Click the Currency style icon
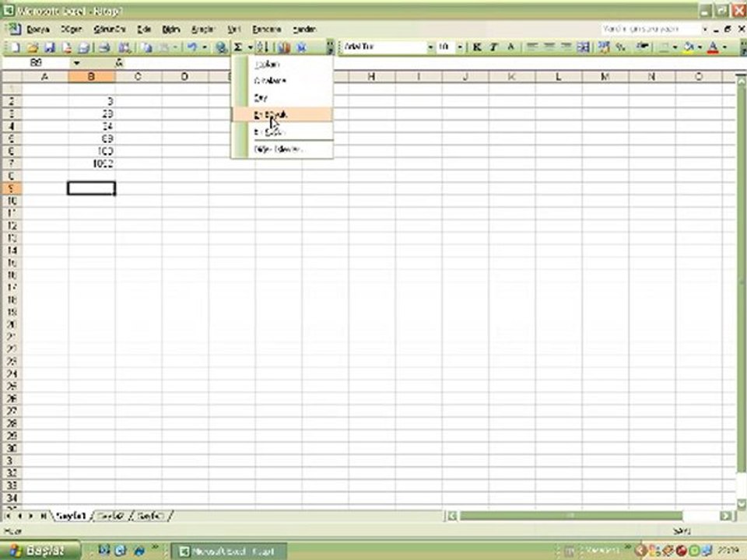 pyautogui.click(x=604, y=47)
